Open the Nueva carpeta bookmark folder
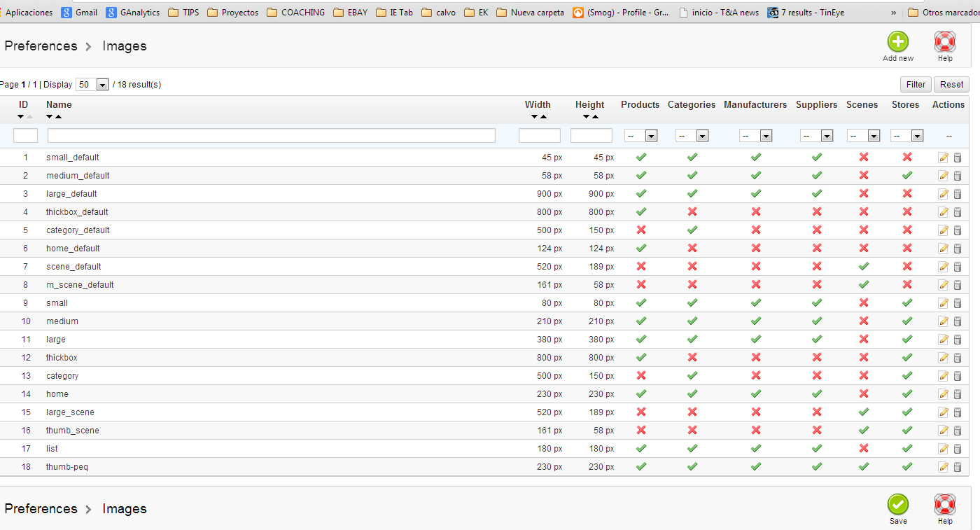 click(530, 13)
